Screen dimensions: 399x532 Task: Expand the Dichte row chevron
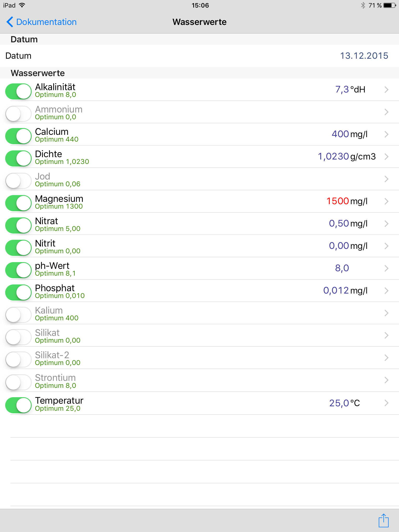386,157
